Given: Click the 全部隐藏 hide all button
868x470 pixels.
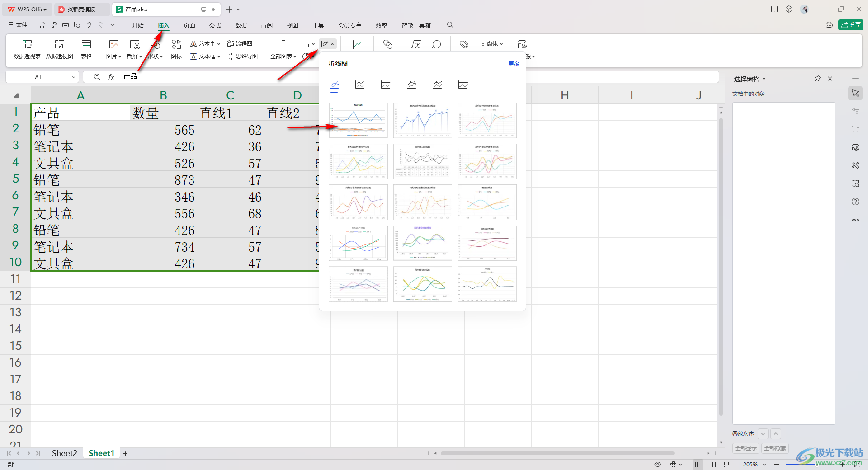Looking at the screenshot, I should coord(775,448).
